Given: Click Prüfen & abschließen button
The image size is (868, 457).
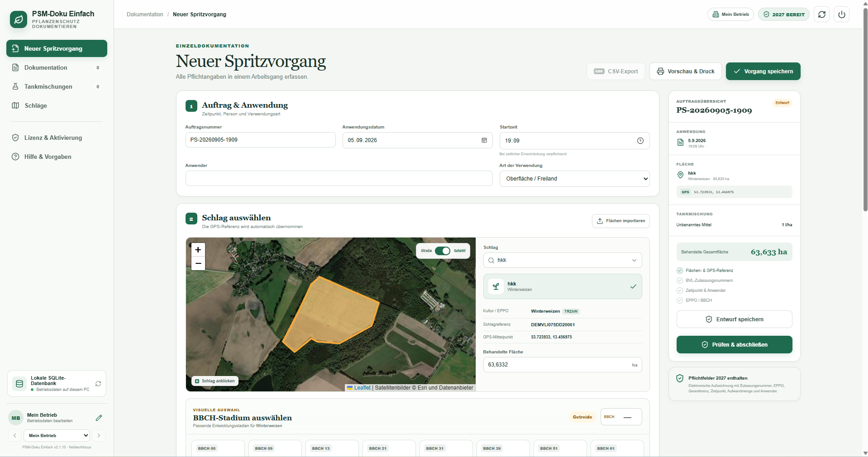Looking at the screenshot, I should [x=734, y=345].
